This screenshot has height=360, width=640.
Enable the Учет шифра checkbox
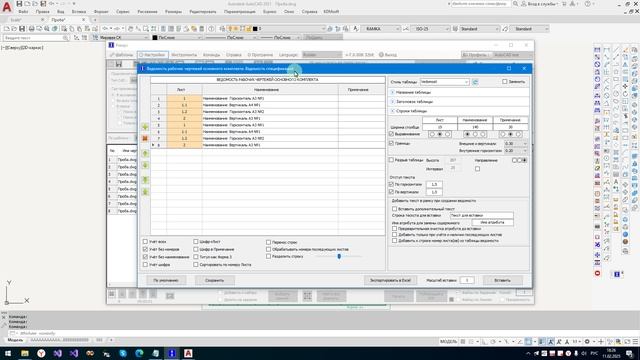145,264
